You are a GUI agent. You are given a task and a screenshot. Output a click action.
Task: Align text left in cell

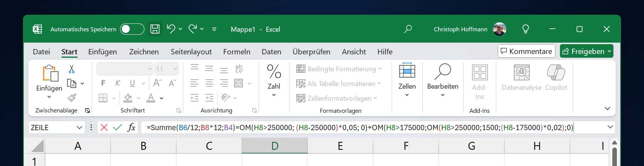195,83
